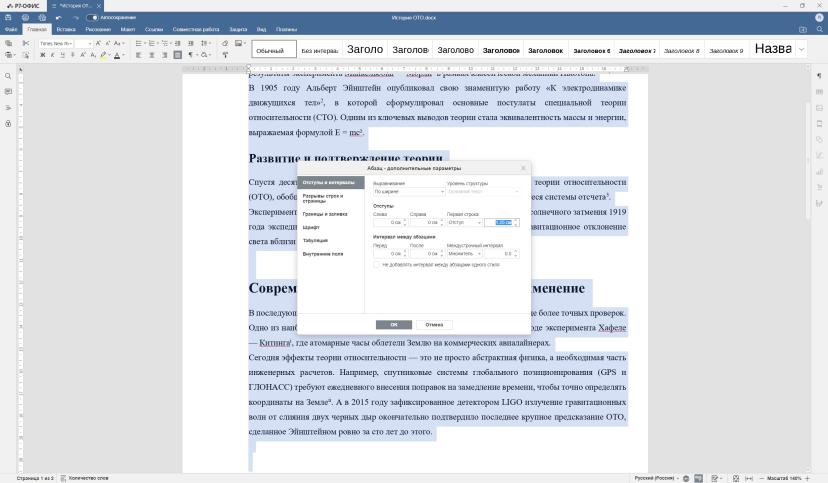This screenshot has height=483, width=828.
Task: Click the superscript icon
Action: [83, 55]
